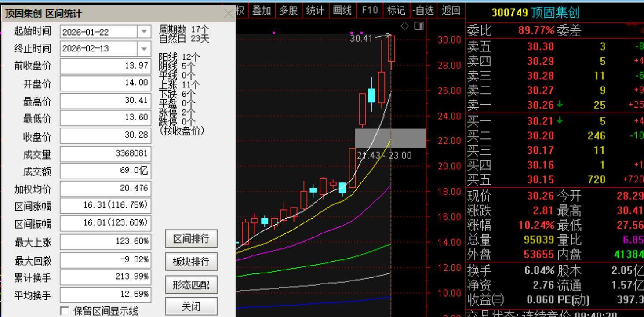Click the 卖二 price 30.27
The width and height of the screenshot is (644, 317).
(541, 90)
